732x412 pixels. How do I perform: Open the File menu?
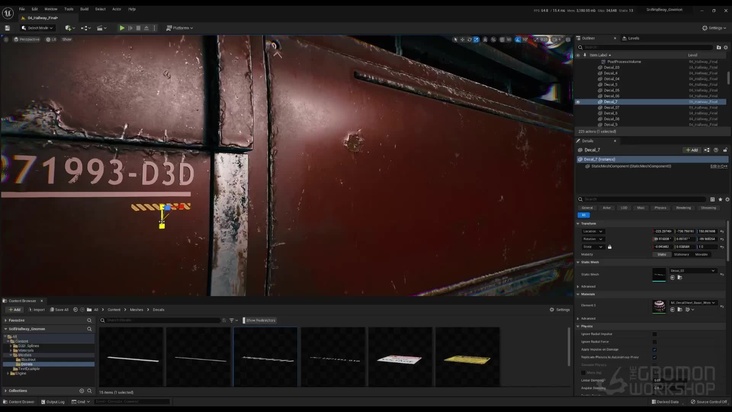(22, 9)
